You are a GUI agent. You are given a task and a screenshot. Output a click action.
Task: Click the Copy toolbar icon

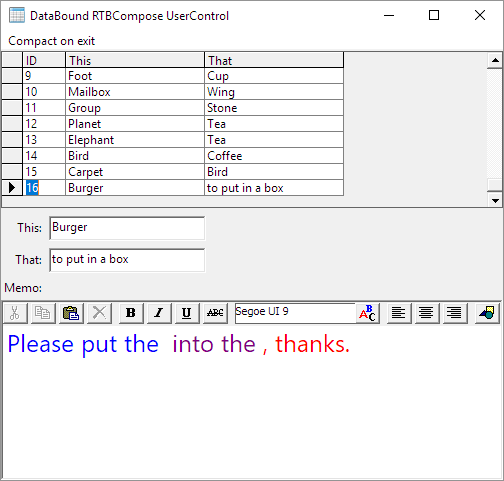pyautogui.click(x=43, y=313)
